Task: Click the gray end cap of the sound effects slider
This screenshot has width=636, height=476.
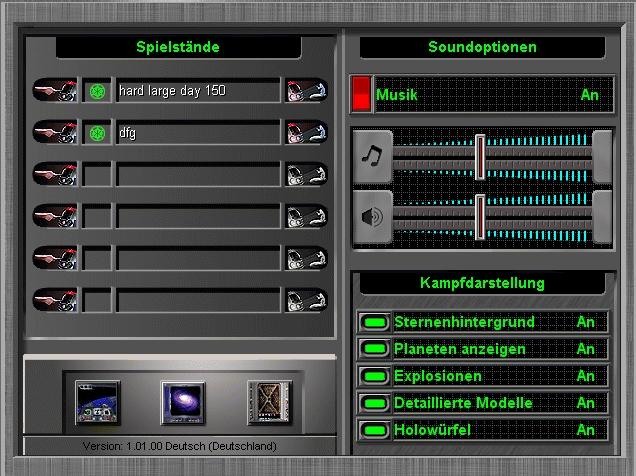Action: pyautogui.click(x=602, y=217)
